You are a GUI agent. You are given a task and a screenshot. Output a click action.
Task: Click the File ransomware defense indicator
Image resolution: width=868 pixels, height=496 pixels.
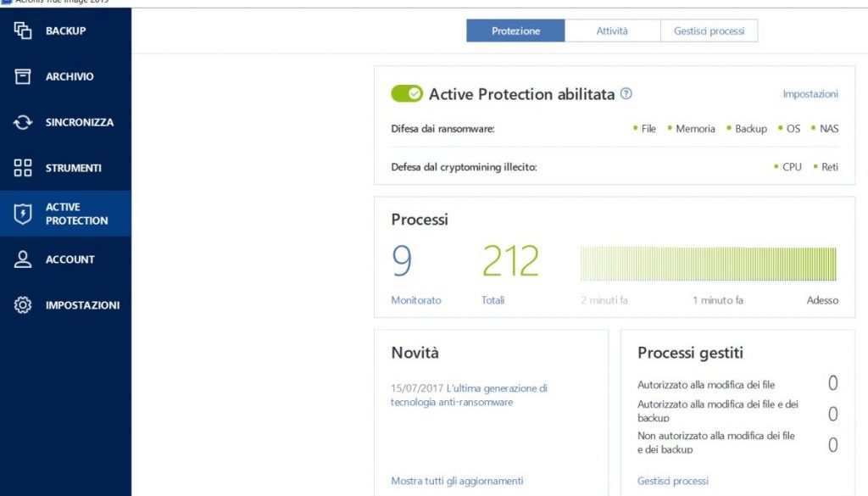pyautogui.click(x=644, y=128)
